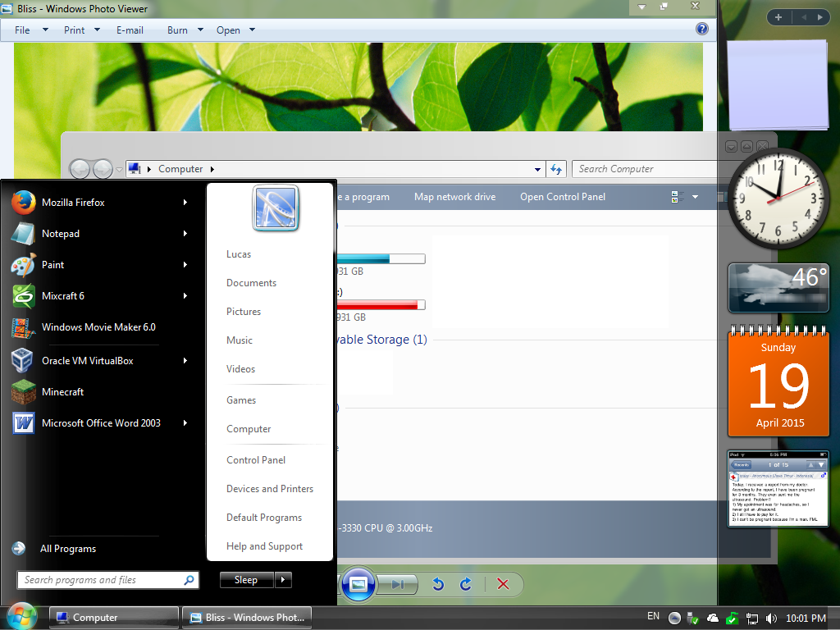The height and width of the screenshot is (630, 840).
Task: Expand Paint recent files arrow
Action: tap(185, 265)
